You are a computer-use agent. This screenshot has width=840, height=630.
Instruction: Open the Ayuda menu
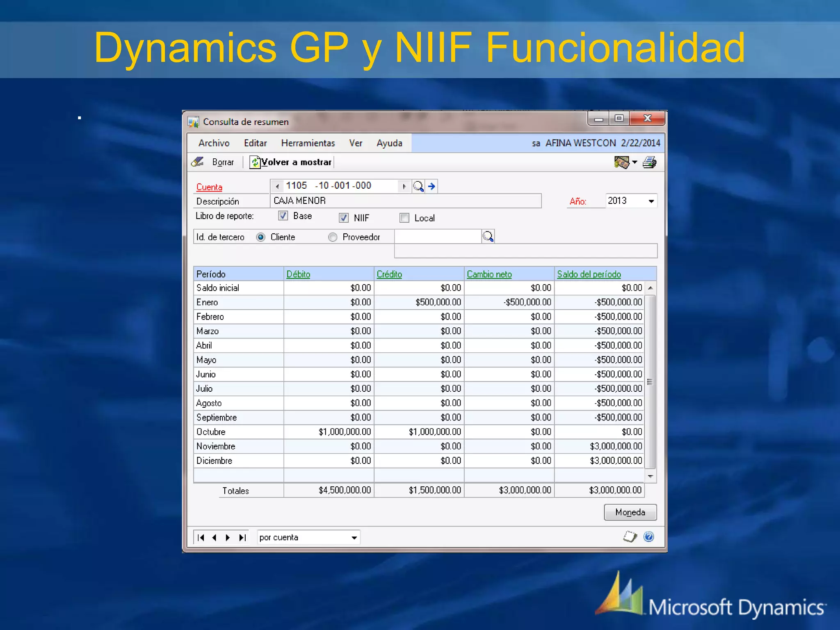(389, 143)
